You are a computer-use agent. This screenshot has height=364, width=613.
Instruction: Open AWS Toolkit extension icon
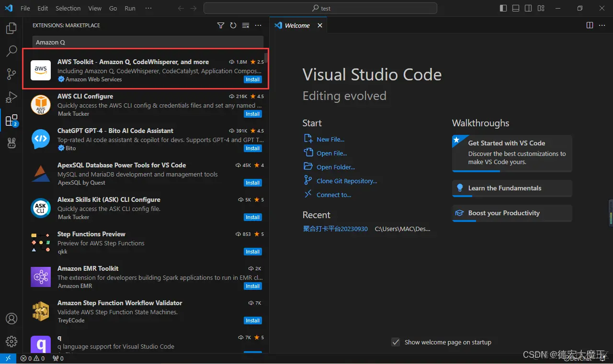coord(41,70)
